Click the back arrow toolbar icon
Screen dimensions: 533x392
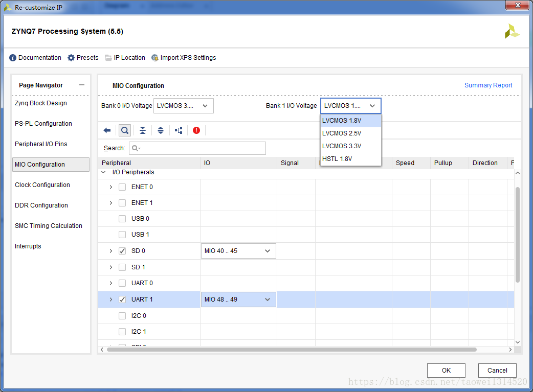tap(107, 130)
